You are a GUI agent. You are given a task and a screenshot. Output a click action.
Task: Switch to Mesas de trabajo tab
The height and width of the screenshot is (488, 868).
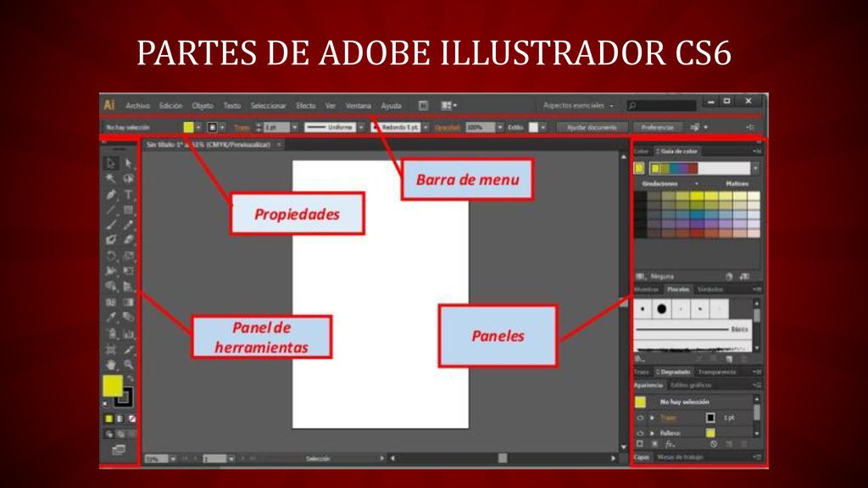[x=681, y=457]
